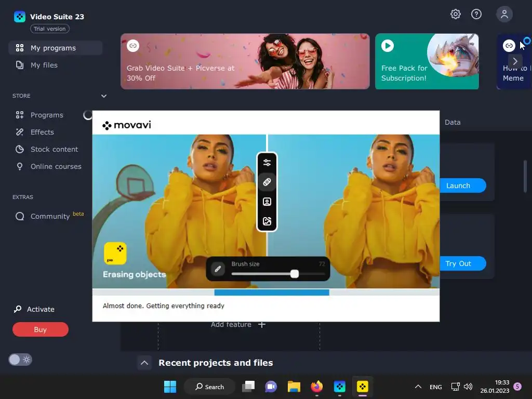Click the yellow Picverse pe app icon
This screenshot has height=399, width=532.
[115, 253]
